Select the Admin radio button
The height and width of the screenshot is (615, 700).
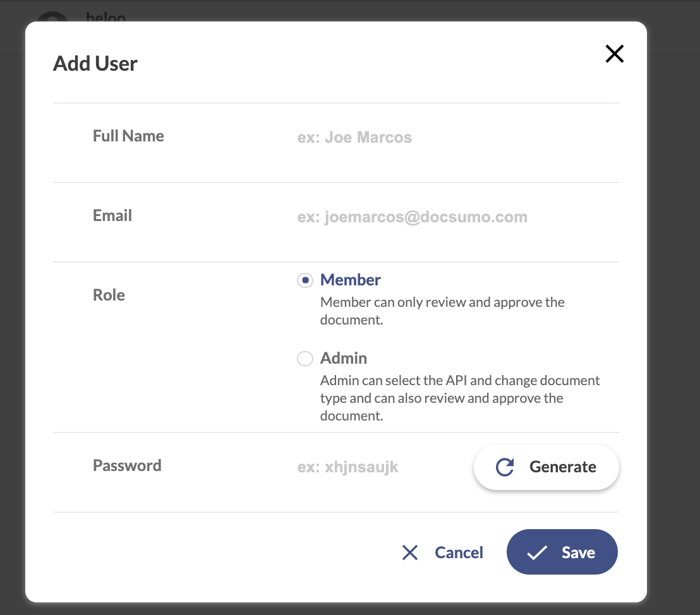tap(305, 359)
